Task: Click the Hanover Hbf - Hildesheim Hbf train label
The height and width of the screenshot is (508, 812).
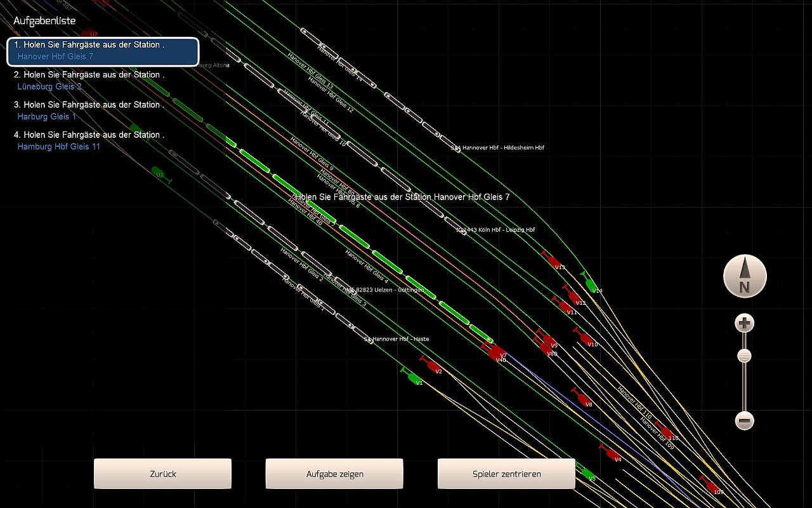Action: [x=497, y=147]
